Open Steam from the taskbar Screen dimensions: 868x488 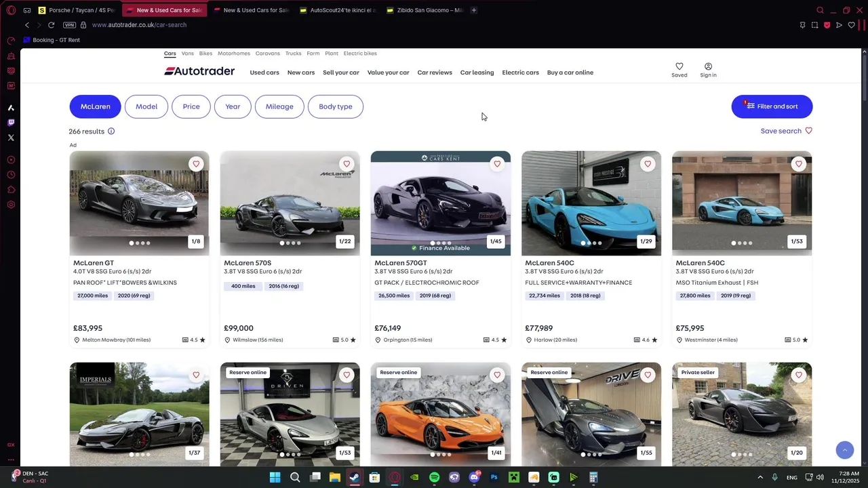pyautogui.click(x=355, y=478)
